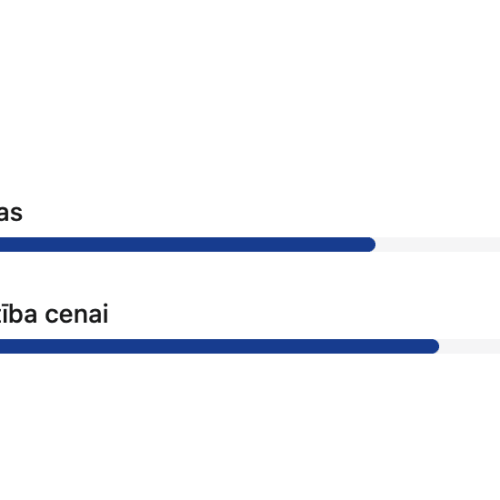Click blank area beside the 'cenai' label
500x500 pixels.
pos(300,313)
